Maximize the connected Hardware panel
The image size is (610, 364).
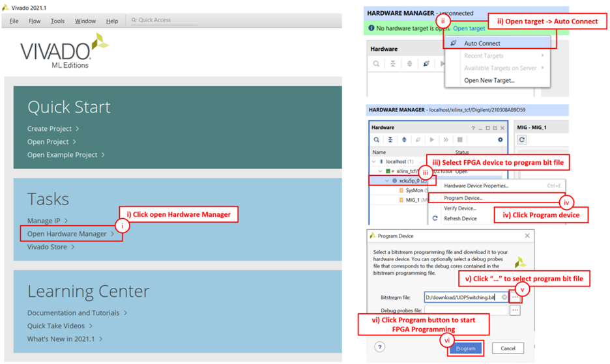[487, 128]
